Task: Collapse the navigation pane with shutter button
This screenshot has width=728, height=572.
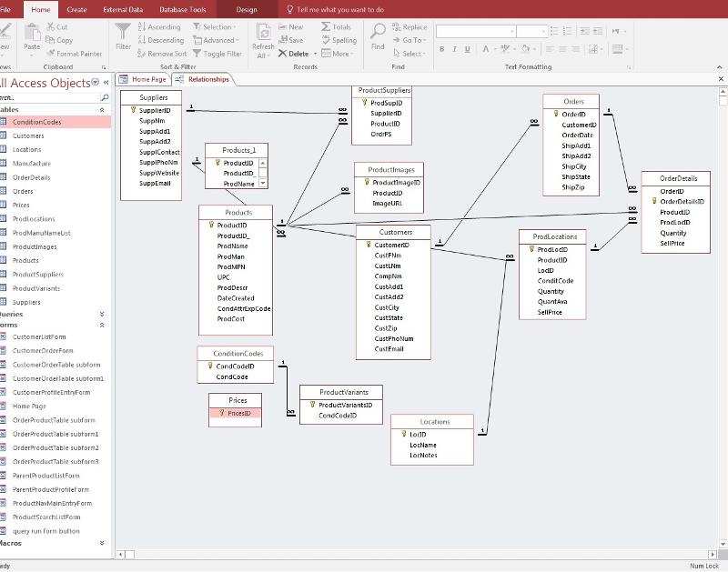Action: (106, 83)
